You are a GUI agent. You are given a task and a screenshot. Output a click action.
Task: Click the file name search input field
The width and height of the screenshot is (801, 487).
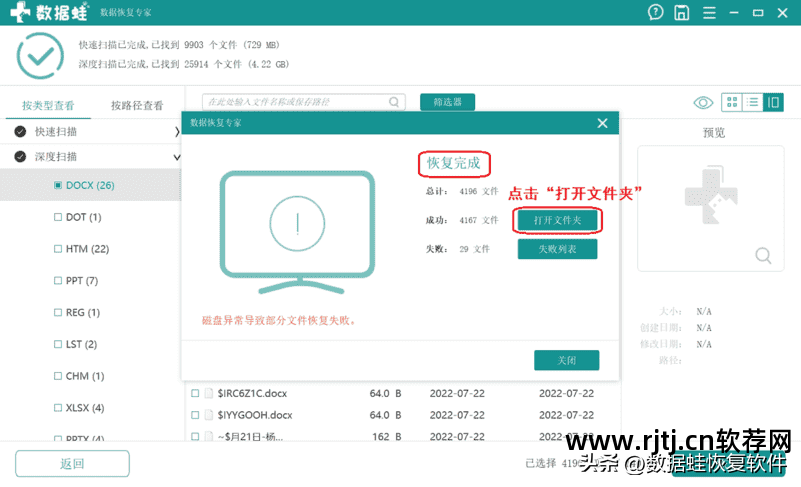pos(303,102)
